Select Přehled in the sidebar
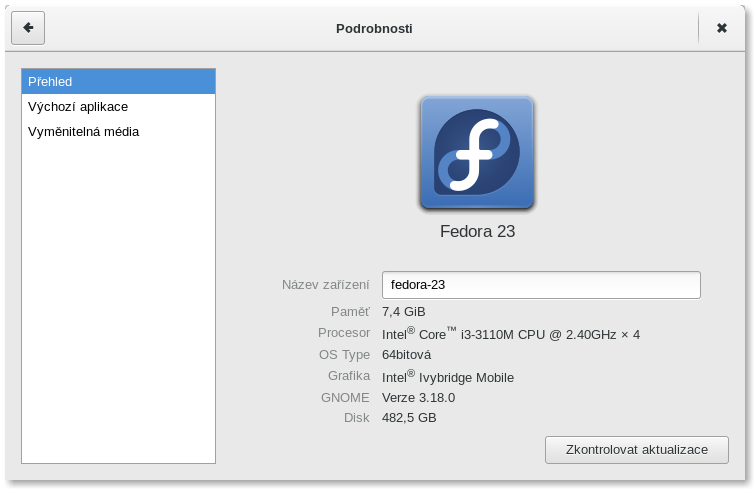The width and height of the screenshot is (754, 489). pos(118,81)
